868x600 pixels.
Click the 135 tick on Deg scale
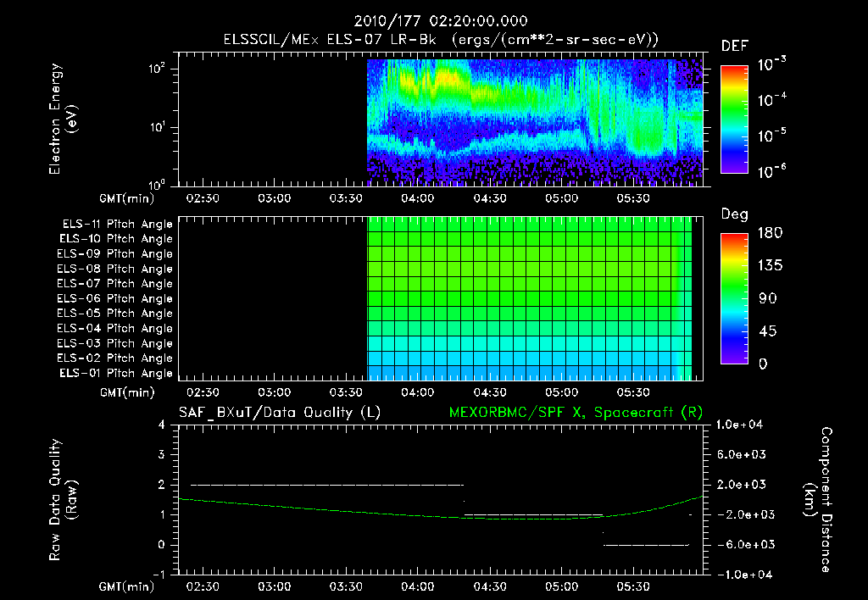[770, 266]
